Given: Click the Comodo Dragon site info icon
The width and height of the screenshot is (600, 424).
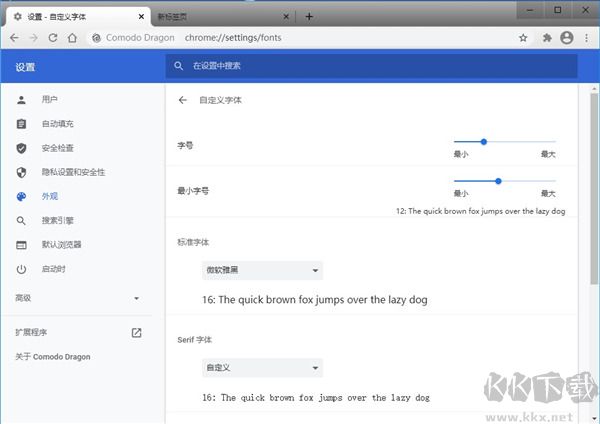Looking at the screenshot, I should pyautogui.click(x=96, y=38).
